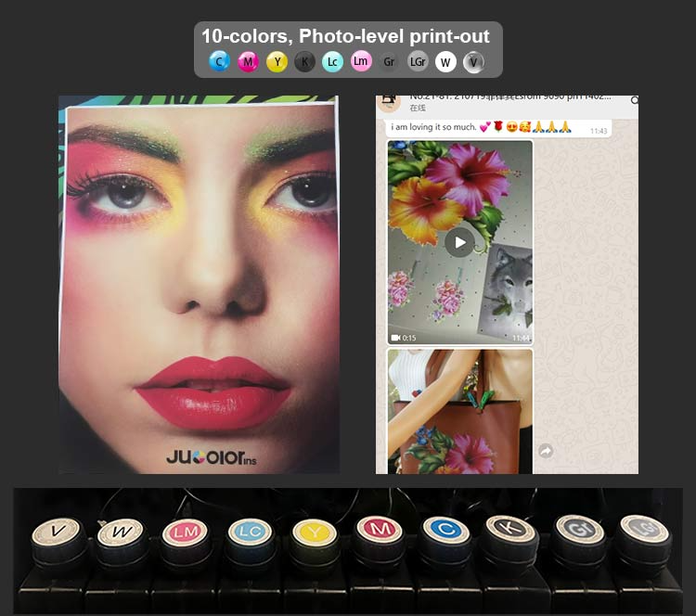Click the Jucolor logo on the print

(x=212, y=457)
